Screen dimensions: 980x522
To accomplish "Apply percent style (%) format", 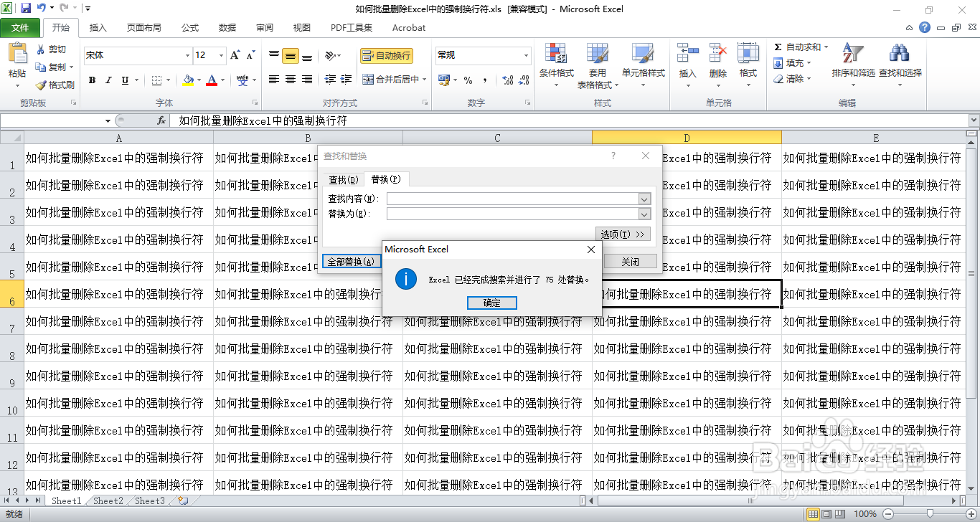I will 468,80.
